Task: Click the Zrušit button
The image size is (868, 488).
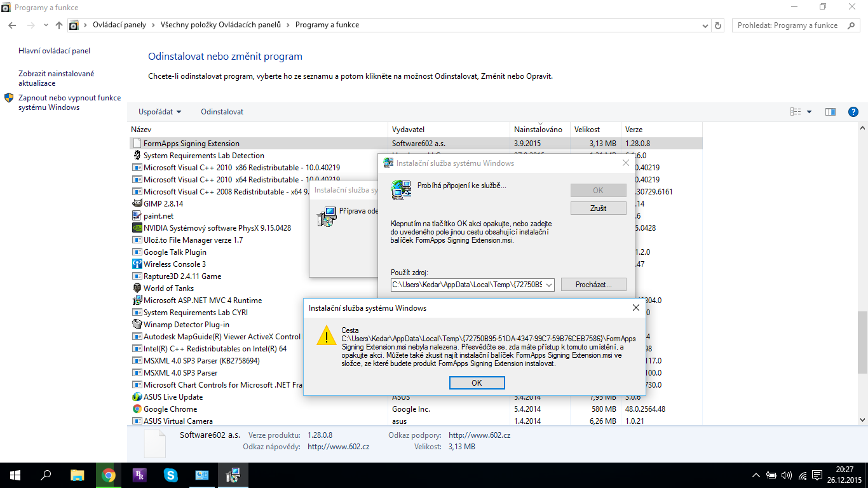Action: coord(599,208)
